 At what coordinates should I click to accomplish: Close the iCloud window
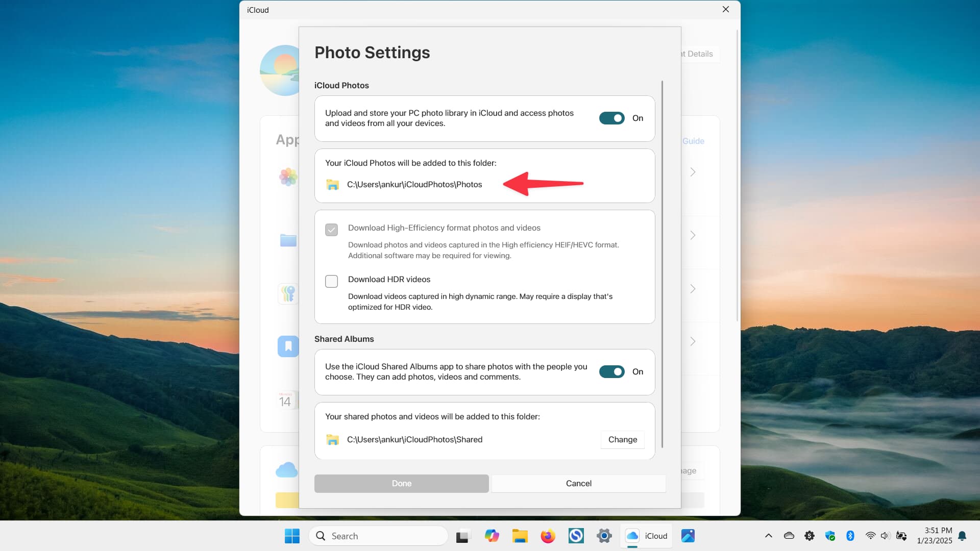(x=725, y=10)
